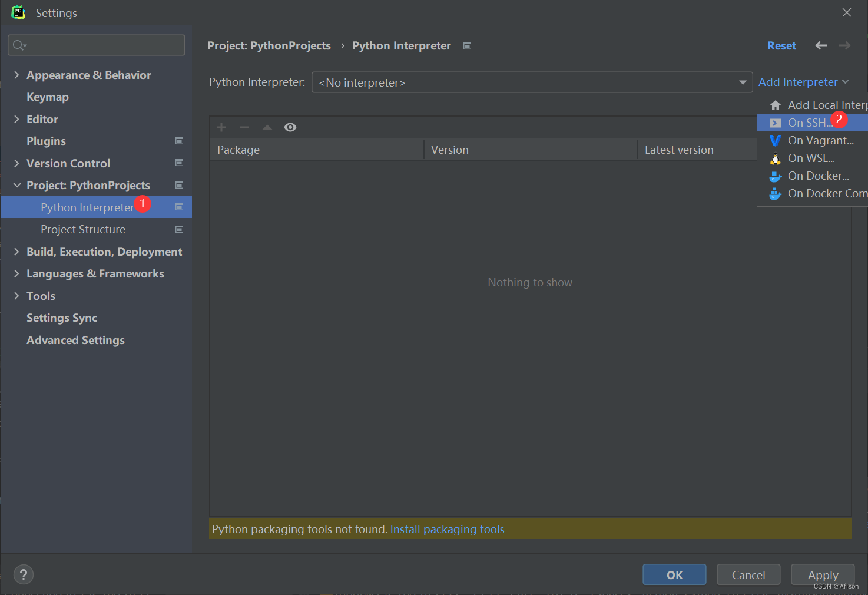Viewport: 868px width, 595px height.
Task: Click the project-level icon beside Project Structure
Action: tap(180, 229)
